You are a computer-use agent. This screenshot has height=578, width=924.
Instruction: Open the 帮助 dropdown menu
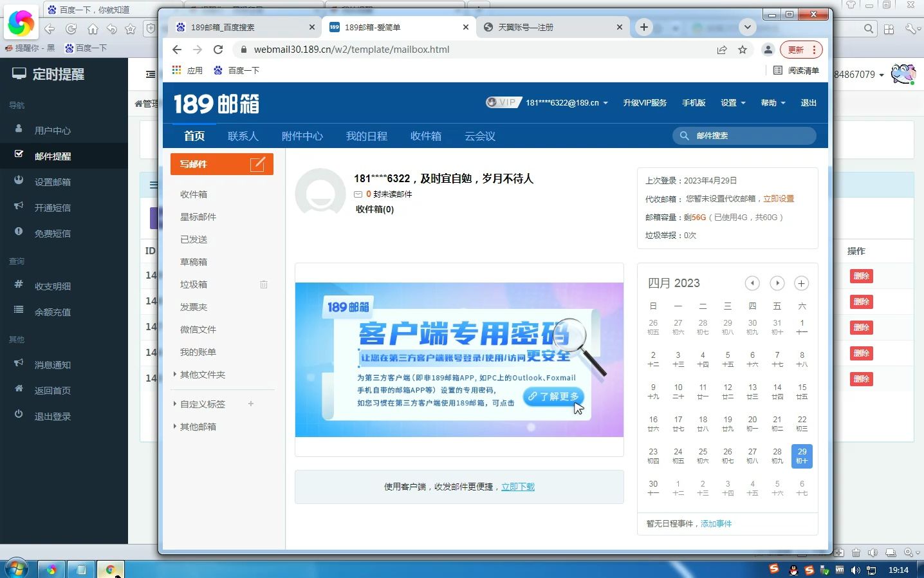pyautogui.click(x=773, y=102)
